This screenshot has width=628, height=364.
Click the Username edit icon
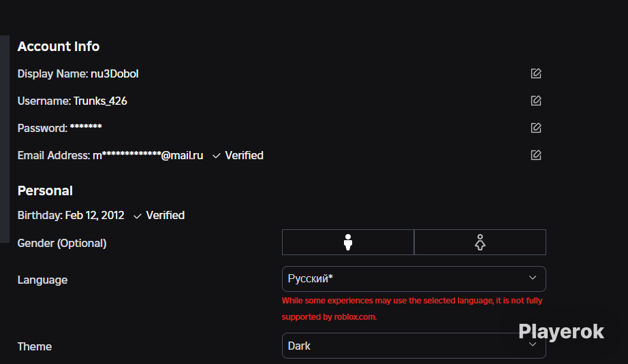pyautogui.click(x=536, y=101)
